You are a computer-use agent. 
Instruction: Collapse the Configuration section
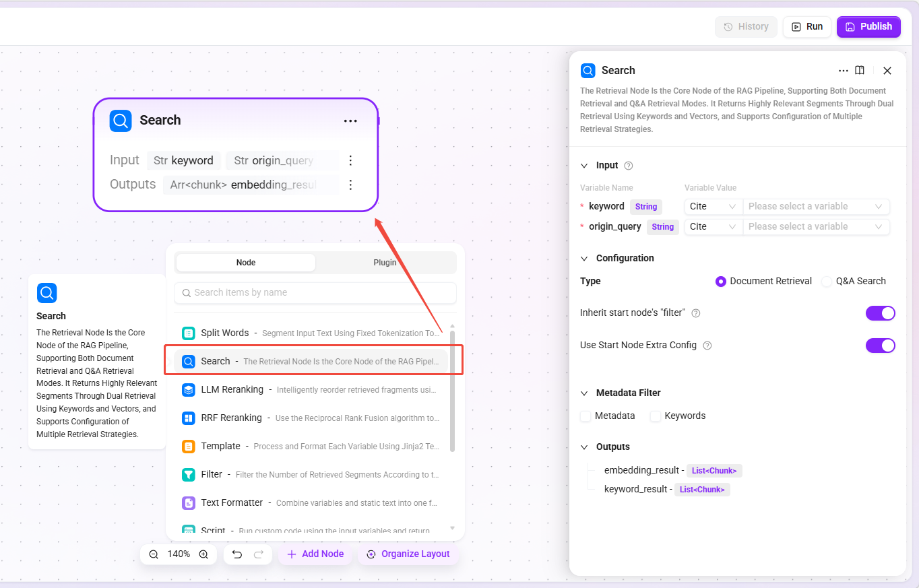point(584,259)
